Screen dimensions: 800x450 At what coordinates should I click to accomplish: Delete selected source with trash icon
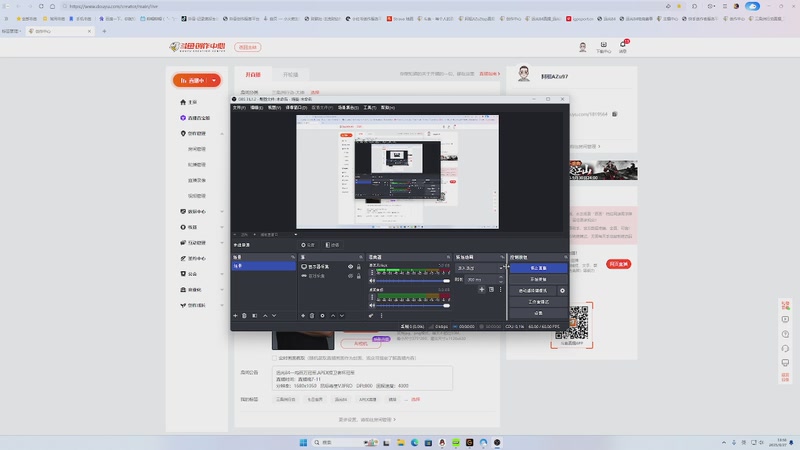[x=312, y=316]
